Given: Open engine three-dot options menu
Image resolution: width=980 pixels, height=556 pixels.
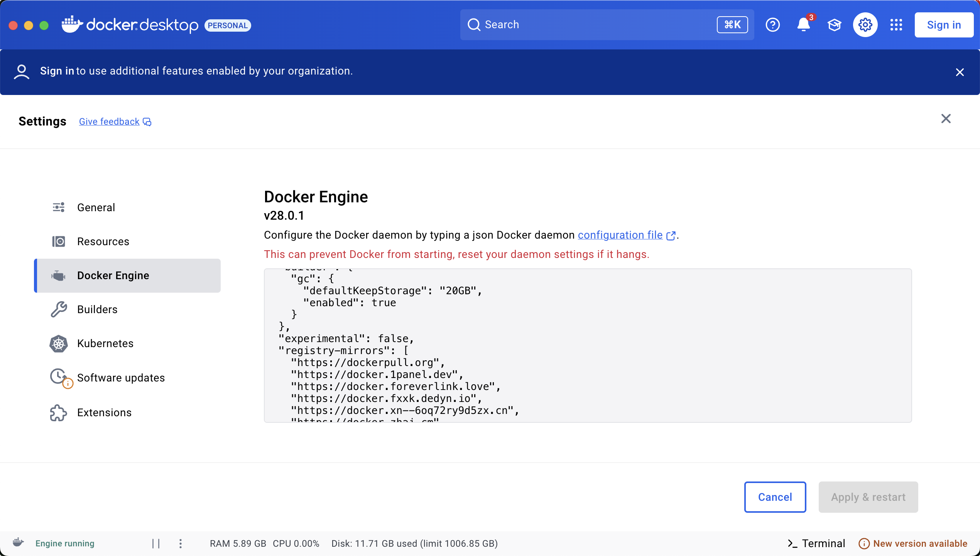Looking at the screenshot, I should (180, 543).
